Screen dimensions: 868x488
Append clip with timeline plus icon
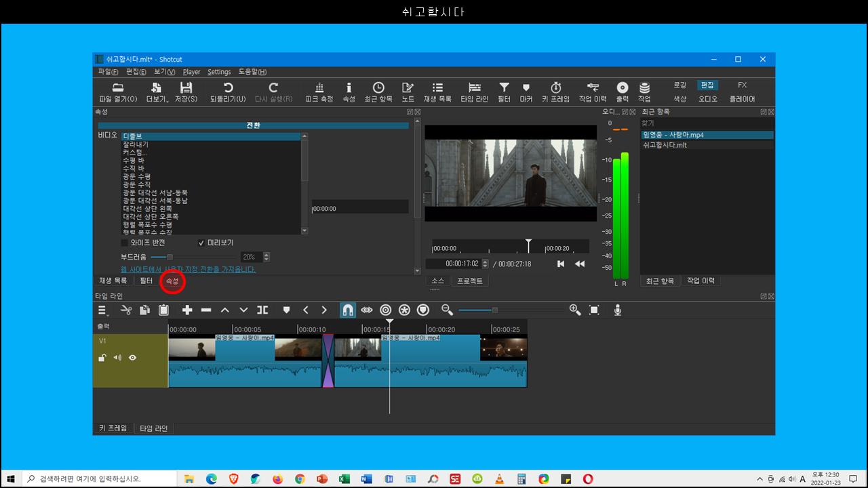point(187,310)
